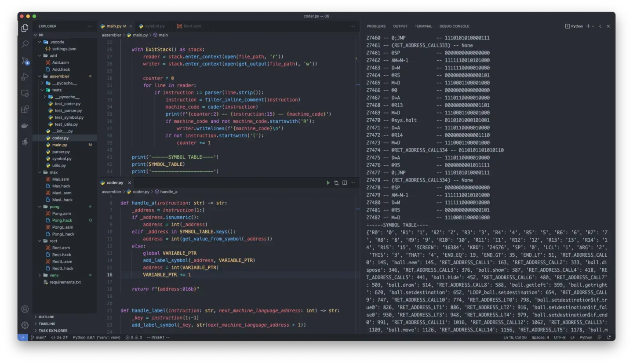Select Python 3.9.1 interpreter in status bar
The image size is (633, 364).
[97, 338]
